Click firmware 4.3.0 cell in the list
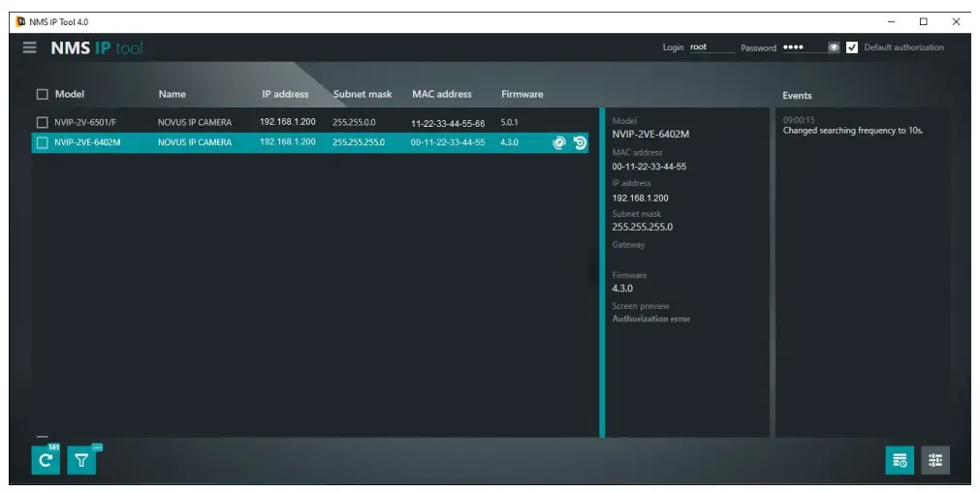The width and height of the screenshot is (980, 492). tap(509, 142)
